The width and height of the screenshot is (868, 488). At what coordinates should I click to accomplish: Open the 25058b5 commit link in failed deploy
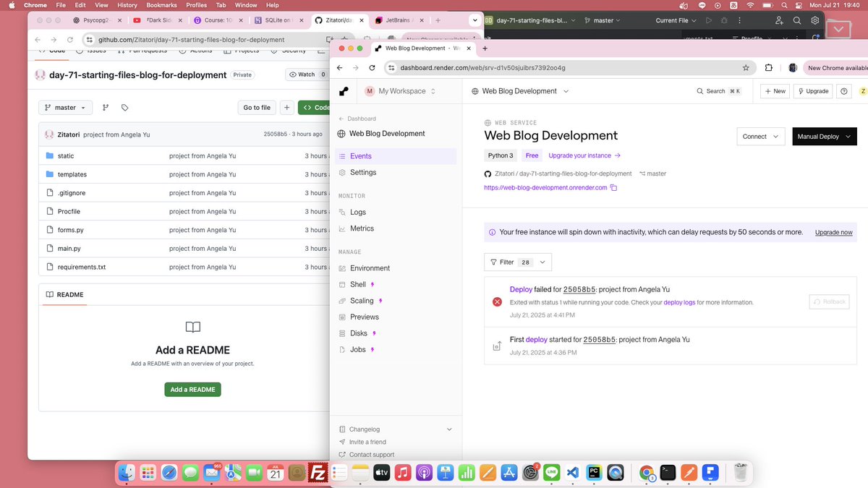point(579,289)
